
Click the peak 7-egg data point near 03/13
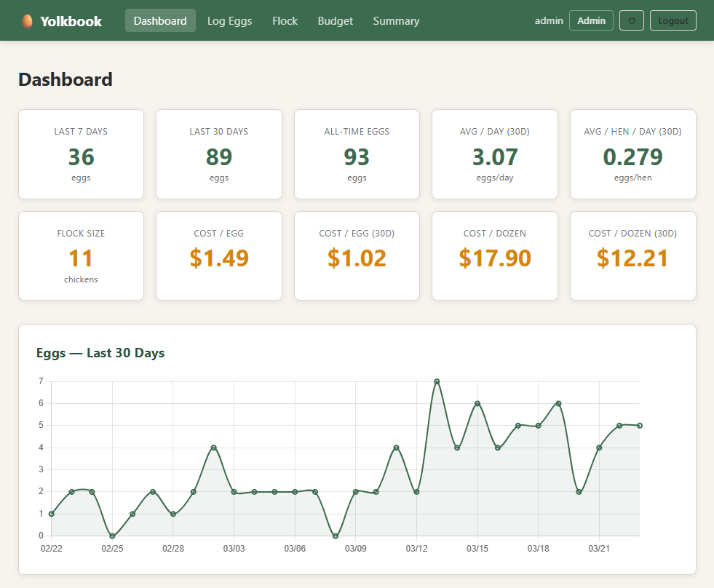[x=437, y=381]
